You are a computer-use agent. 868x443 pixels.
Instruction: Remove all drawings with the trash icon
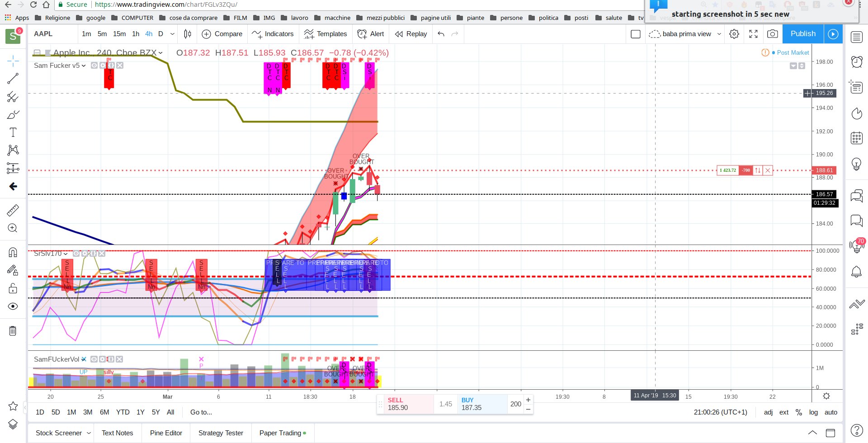tap(13, 331)
